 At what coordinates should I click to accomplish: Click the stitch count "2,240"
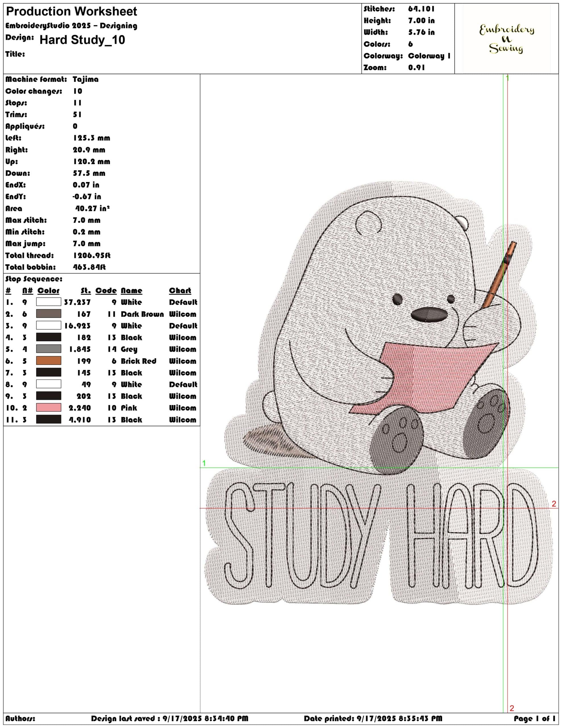(x=80, y=408)
